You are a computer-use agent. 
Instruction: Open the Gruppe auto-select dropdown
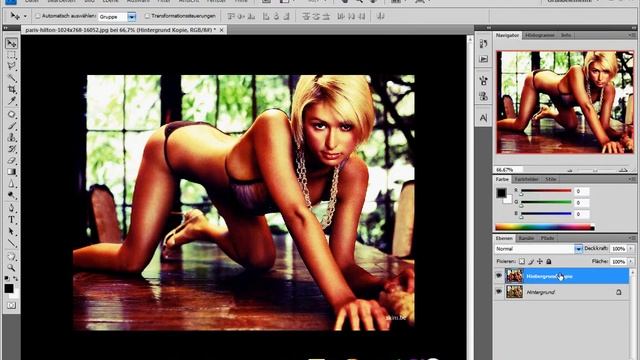click(131, 17)
